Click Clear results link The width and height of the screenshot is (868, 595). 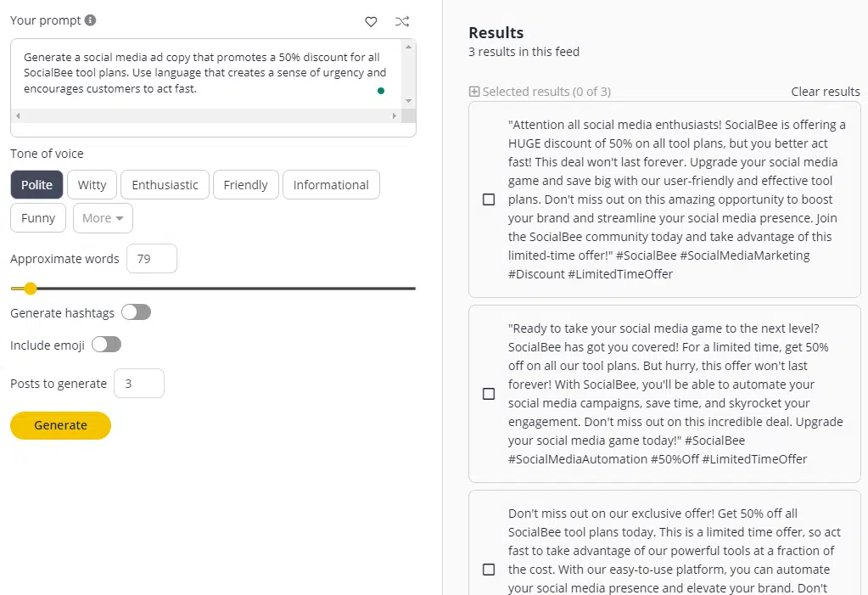pyautogui.click(x=825, y=92)
